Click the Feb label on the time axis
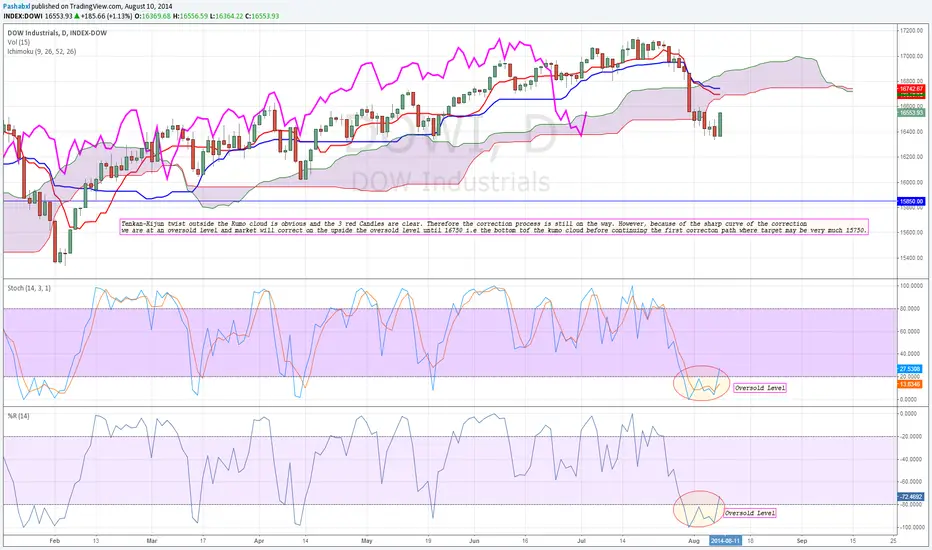 click(55, 541)
